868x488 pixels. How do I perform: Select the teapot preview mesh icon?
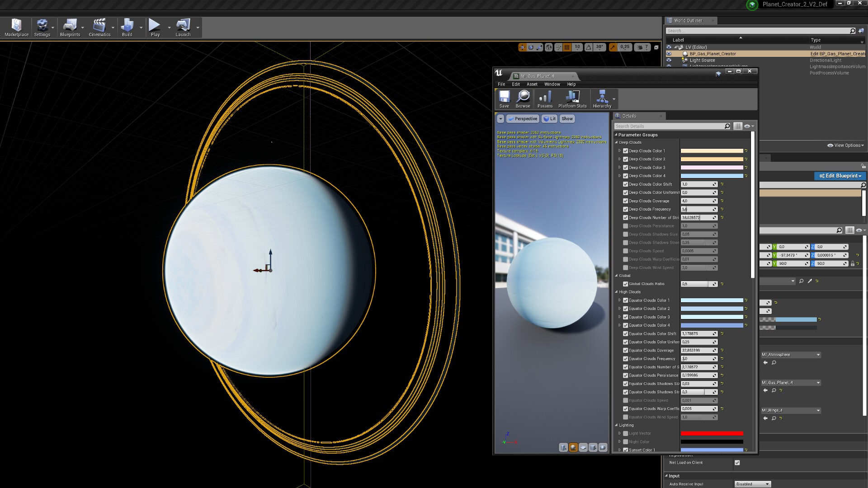pos(603,447)
